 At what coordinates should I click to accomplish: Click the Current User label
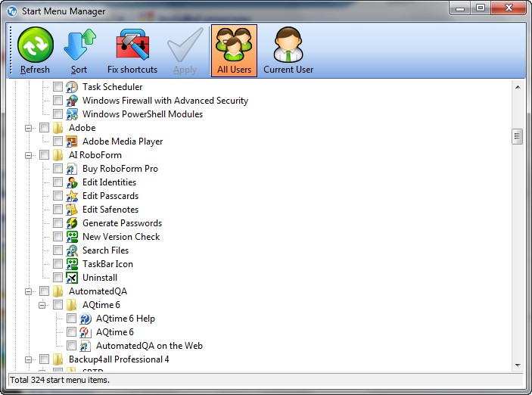[288, 70]
